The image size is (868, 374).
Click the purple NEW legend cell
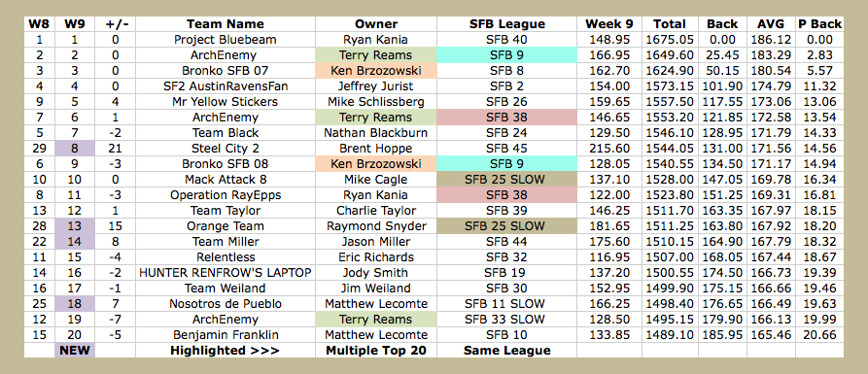pyautogui.click(x=75, y=351)
